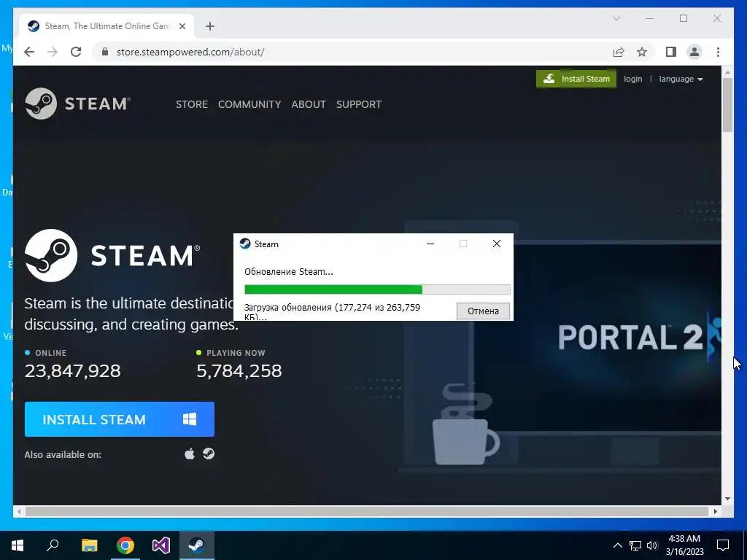Click the green Install Steam header button

point(576,79)
